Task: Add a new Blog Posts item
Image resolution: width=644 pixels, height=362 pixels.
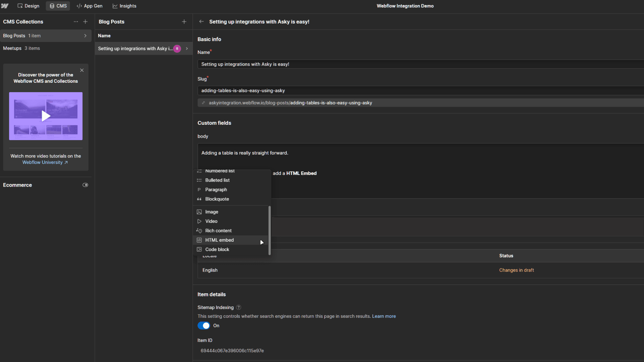Action: pos(184,22)
